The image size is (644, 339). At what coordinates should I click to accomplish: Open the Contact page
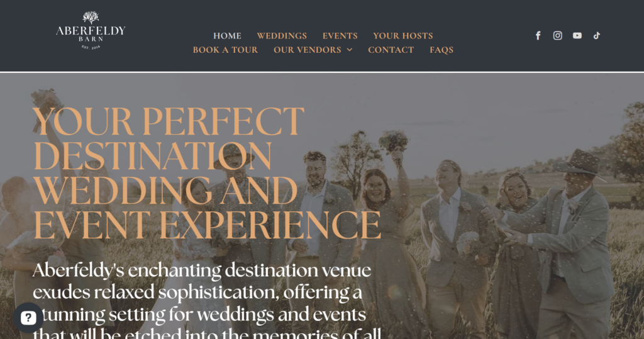[391, 50]
